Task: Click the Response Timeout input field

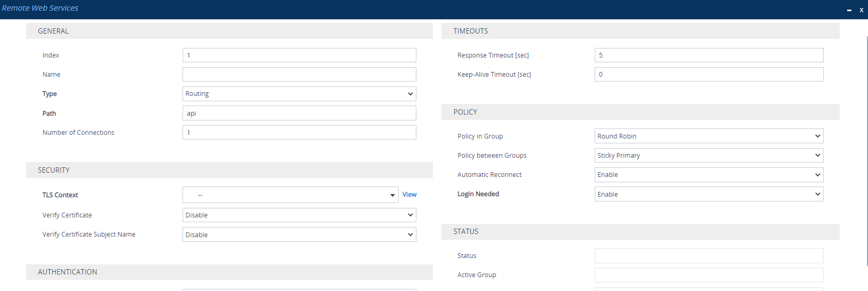Action: point(708,55)
